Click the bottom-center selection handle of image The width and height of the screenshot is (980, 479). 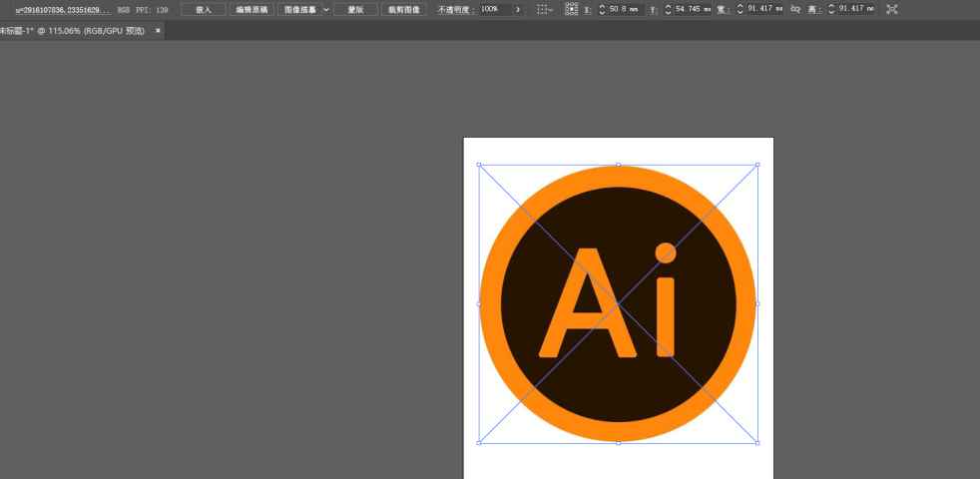618,443
